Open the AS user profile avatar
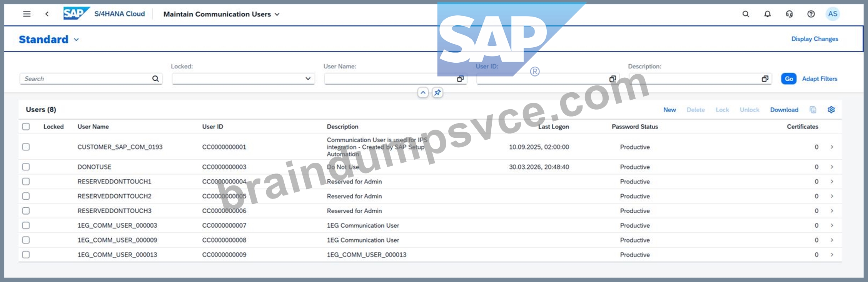The width and height of the screenshot is (868, 282). pos(833,14)
